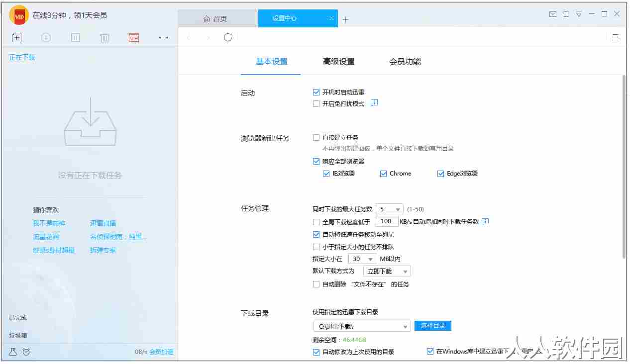The width and height of the screenshot is (630, 364).
Task: Uncheck the Edge浏览器 checkbox
Action: 440,174
